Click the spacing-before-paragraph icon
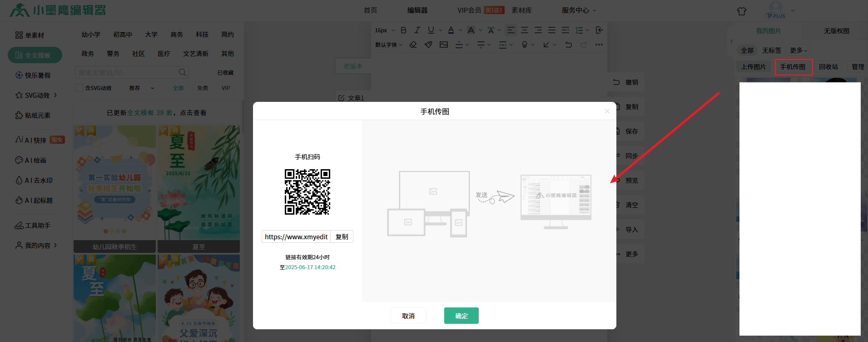Screen dimensions: 868x342 point(459,45)
